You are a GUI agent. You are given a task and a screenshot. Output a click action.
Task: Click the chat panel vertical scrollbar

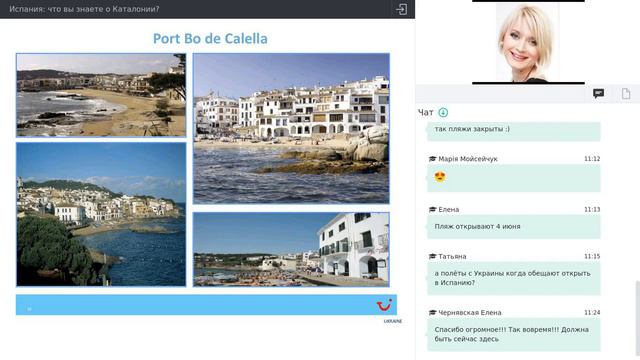coord(637,318)
